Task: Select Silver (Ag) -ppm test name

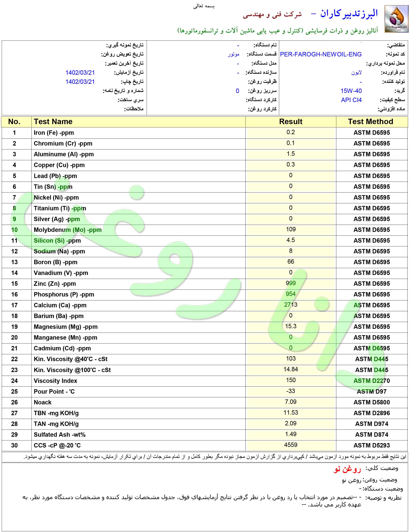Action: point(57,219)
